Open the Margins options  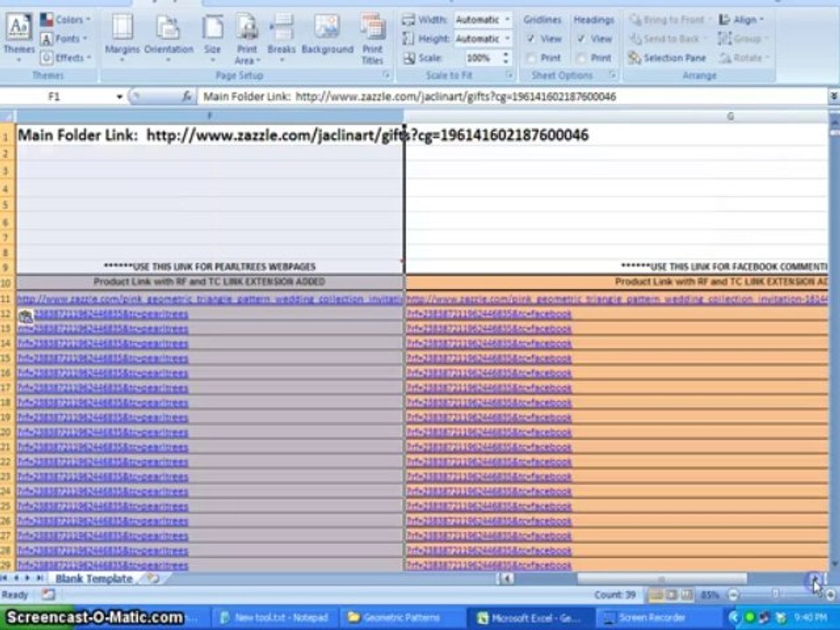tap(122, 38)
